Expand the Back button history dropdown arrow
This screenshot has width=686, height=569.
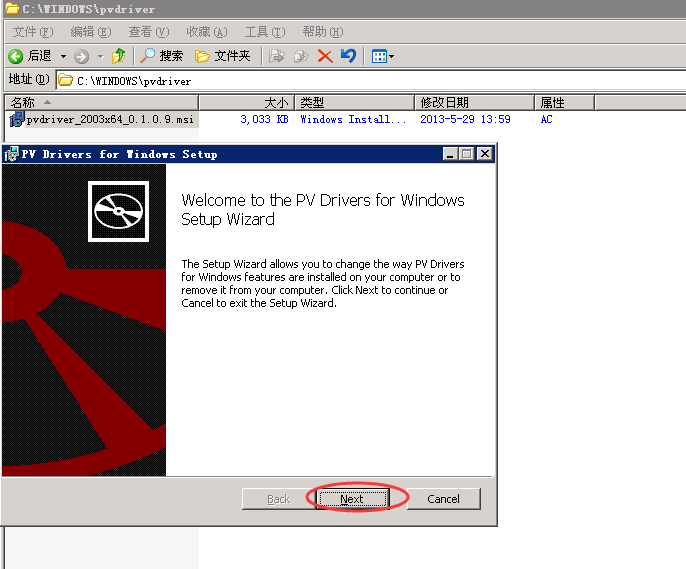tap(63, 56)
